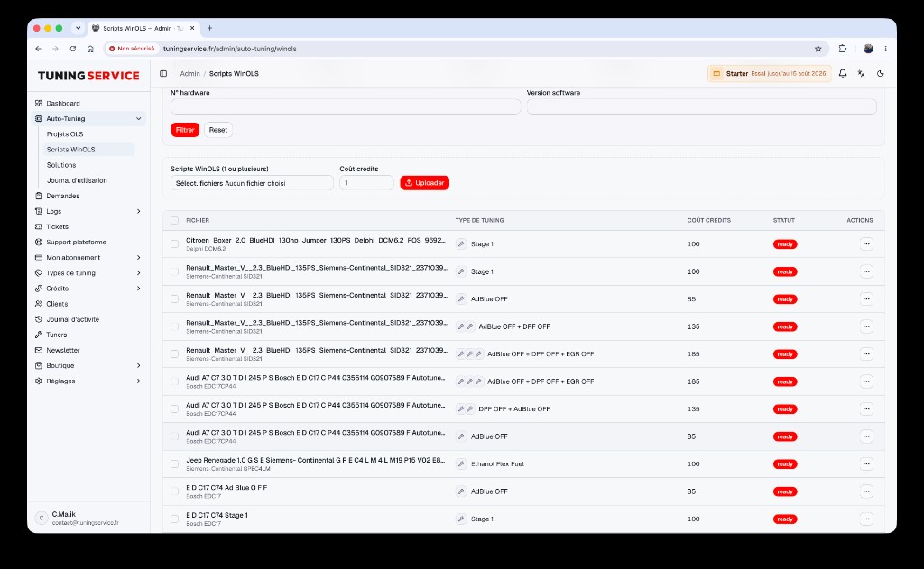Click Tickets sidebar icon

click(x=39, y=226)
